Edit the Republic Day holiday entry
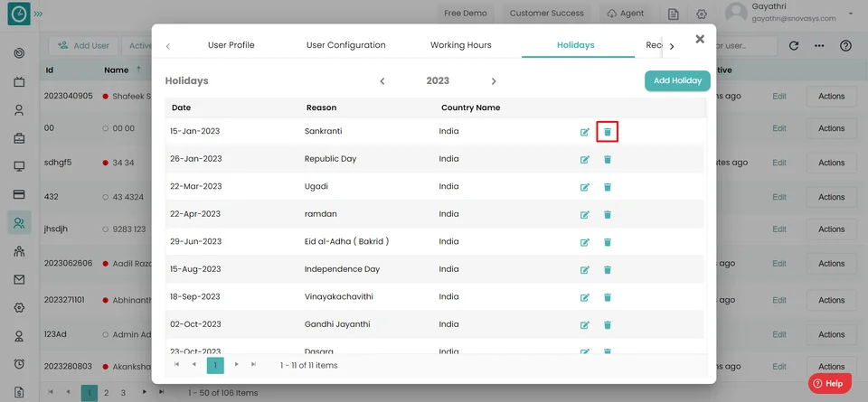 585,159
